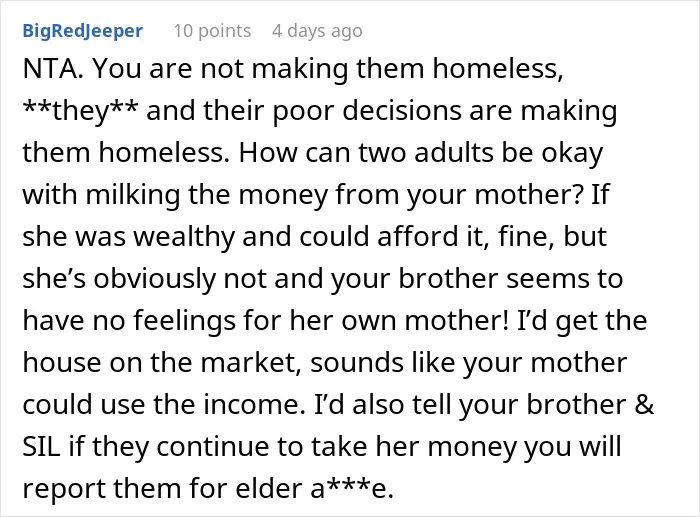
Task: Click the "NTA." verdict opening the comment
Action: coord(53,69)
